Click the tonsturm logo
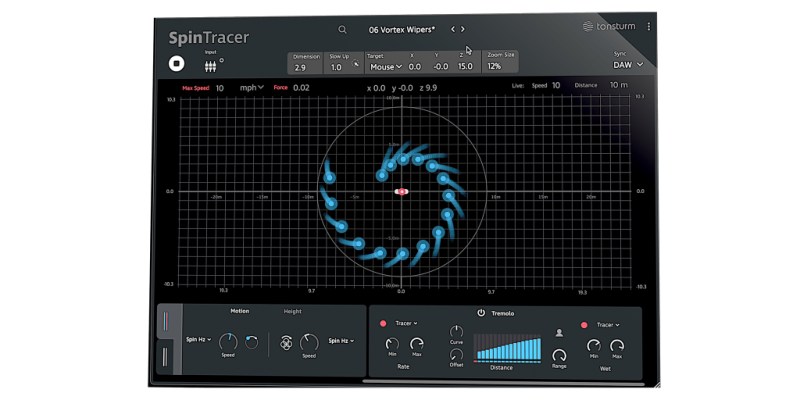Screen dimensions: 800x400 tap(609, 26)
